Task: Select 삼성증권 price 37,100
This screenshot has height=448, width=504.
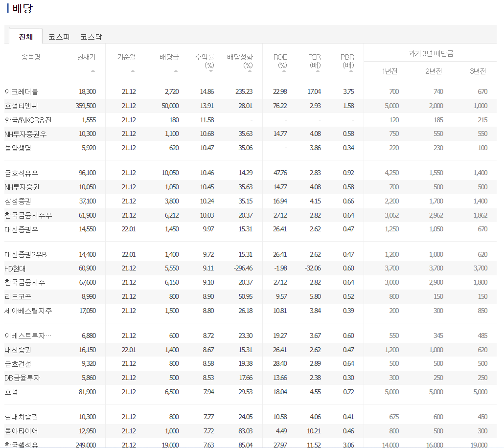Action: click(x=88, y=201)
